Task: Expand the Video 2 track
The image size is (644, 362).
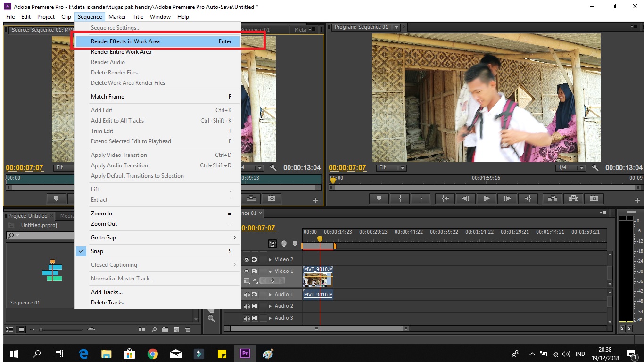Action: click(270, 259)
